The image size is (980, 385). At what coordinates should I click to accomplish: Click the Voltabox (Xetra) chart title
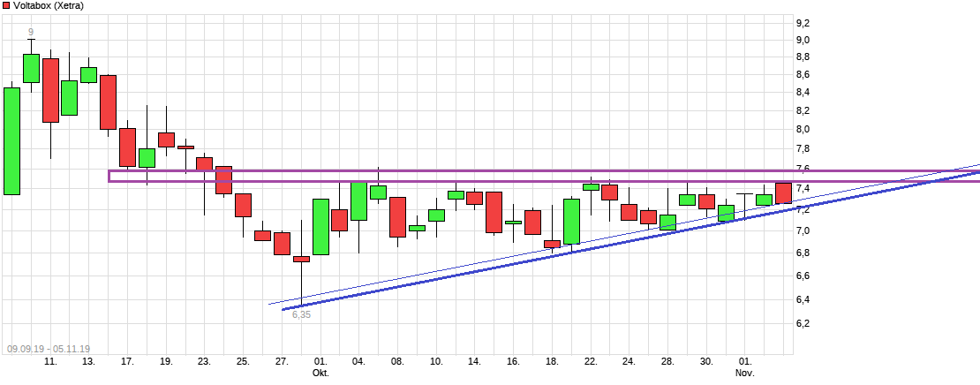[49, 5]
